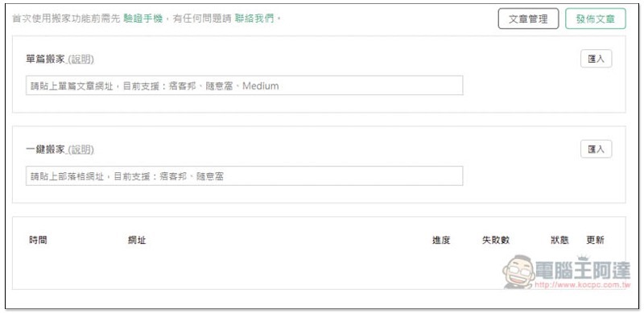
Task: Open the 說明 link beside 一鍵搬家
Action: coord(81,150)
